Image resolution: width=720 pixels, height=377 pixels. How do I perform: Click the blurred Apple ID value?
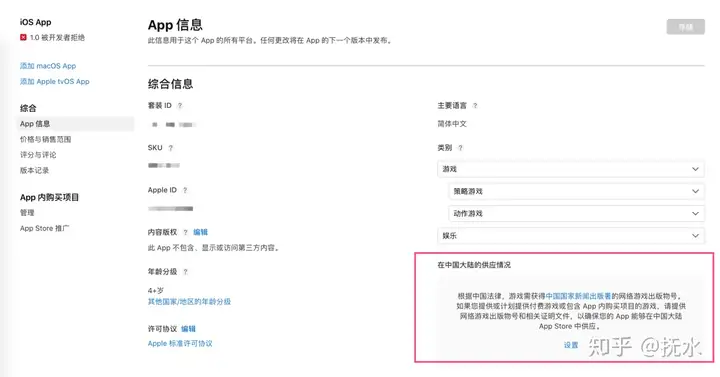pyautogui.click(x=170, y=208)
